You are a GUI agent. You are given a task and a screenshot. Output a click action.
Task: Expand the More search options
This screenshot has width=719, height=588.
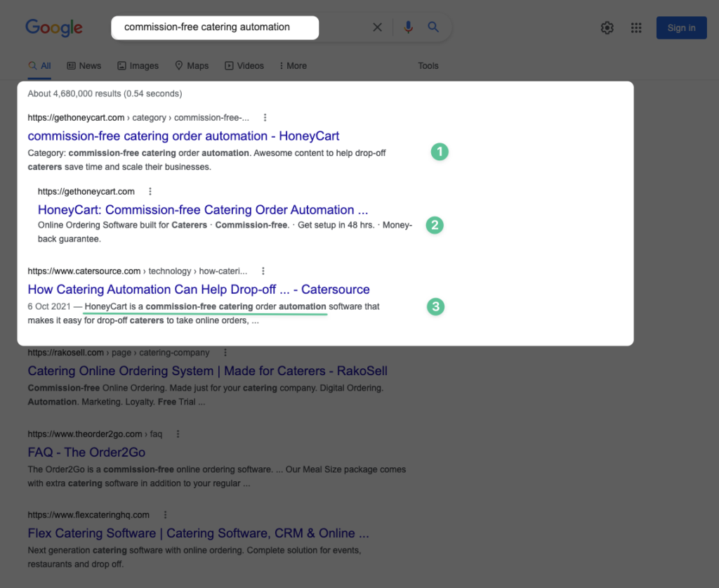coord(293,66)
